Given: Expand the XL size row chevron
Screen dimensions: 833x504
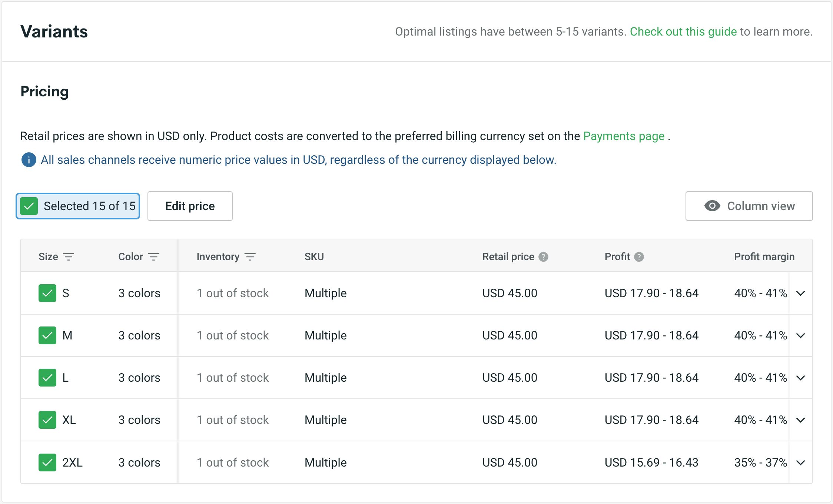Looking at the screenshot, I should 800,420.
